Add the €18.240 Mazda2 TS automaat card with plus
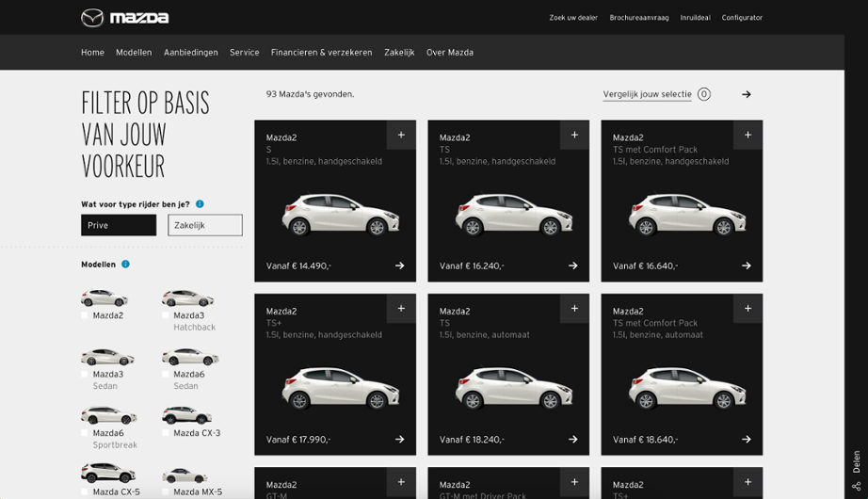This screenshot has width=868, height=499. click(574, 308)
